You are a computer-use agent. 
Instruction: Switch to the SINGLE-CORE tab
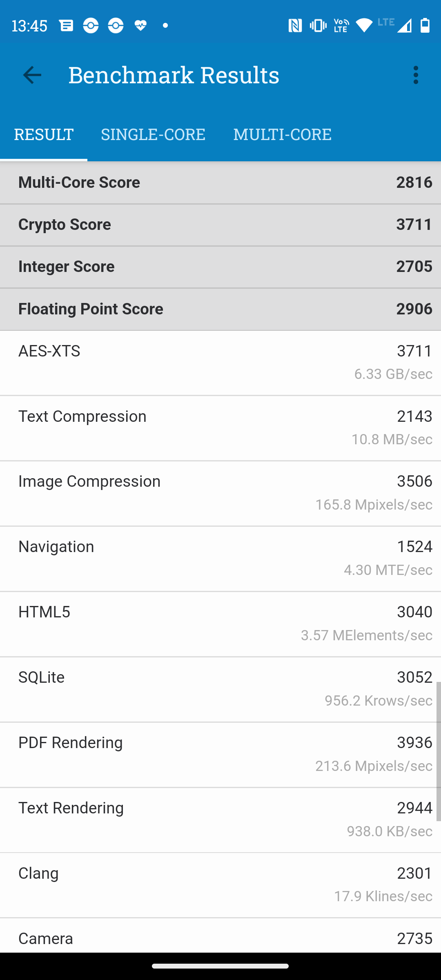tap(153, 134)
